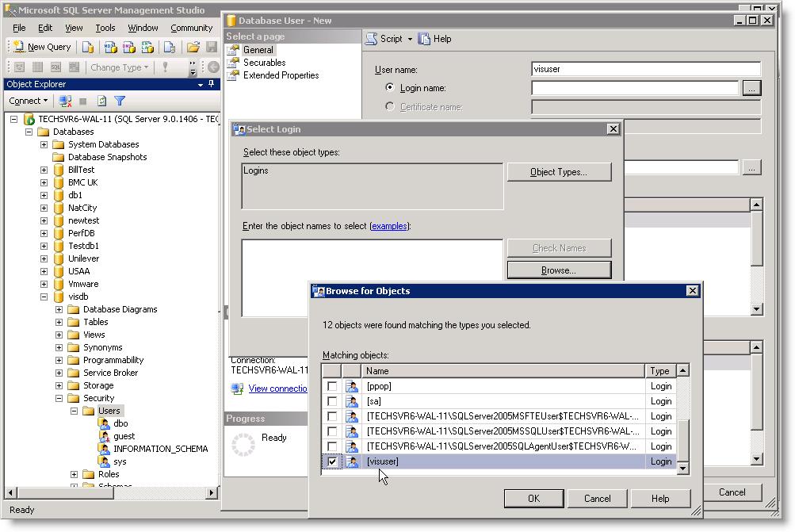Click the guest user icon
Screen dimensions: 795x532
[105, 436]
